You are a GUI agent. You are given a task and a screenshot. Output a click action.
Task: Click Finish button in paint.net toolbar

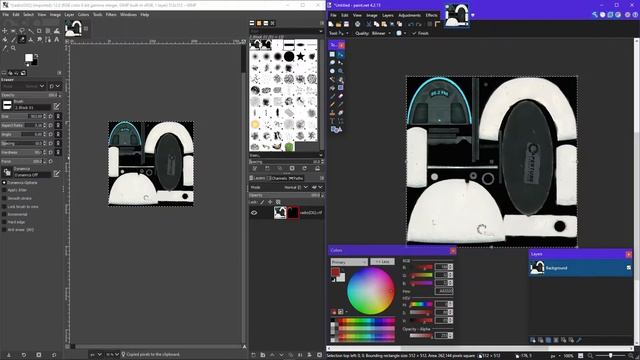click(x=420, y=33)
